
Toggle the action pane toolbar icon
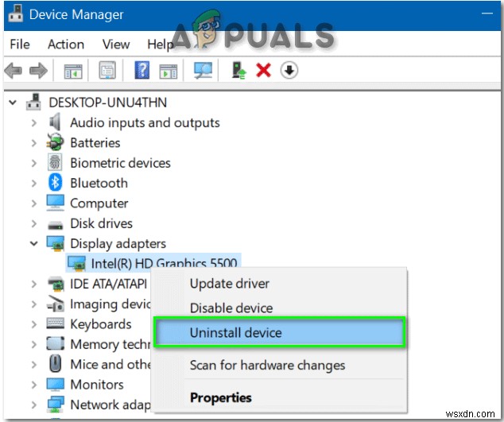click(168, 71)
